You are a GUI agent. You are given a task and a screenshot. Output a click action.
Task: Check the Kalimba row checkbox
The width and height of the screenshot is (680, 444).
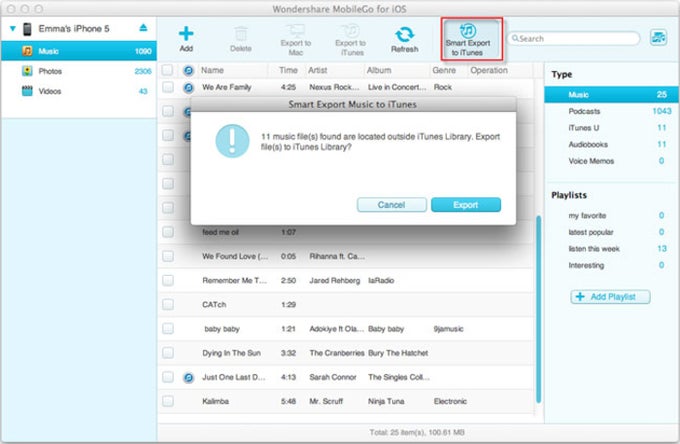[168, 401]
